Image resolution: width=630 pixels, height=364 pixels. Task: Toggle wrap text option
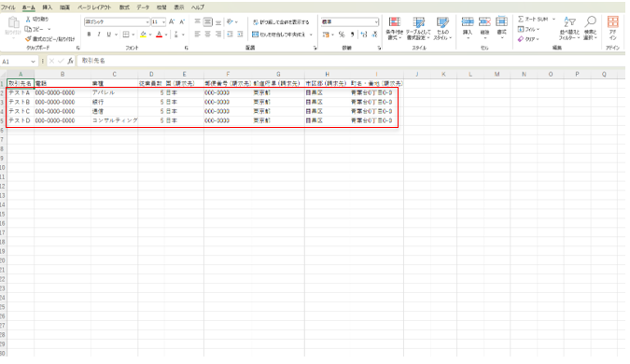[x=281, y=22]
